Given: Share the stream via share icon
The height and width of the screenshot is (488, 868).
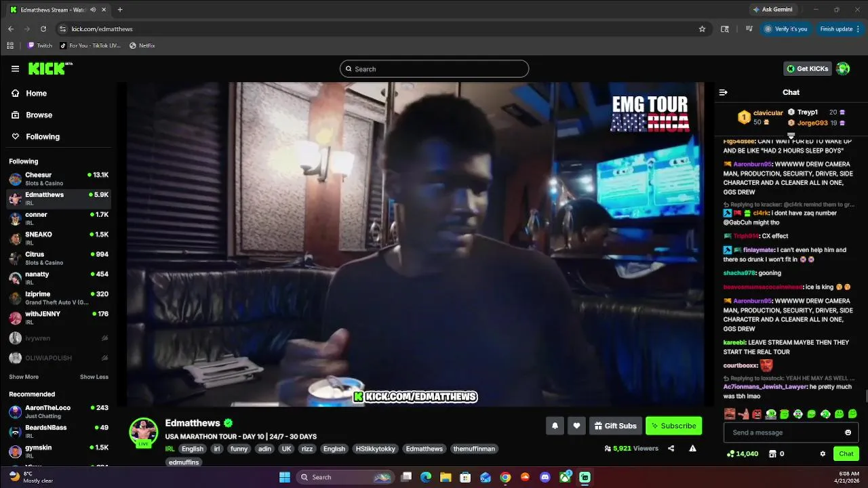Looking at the screenshot, I should tap(671, 448).
